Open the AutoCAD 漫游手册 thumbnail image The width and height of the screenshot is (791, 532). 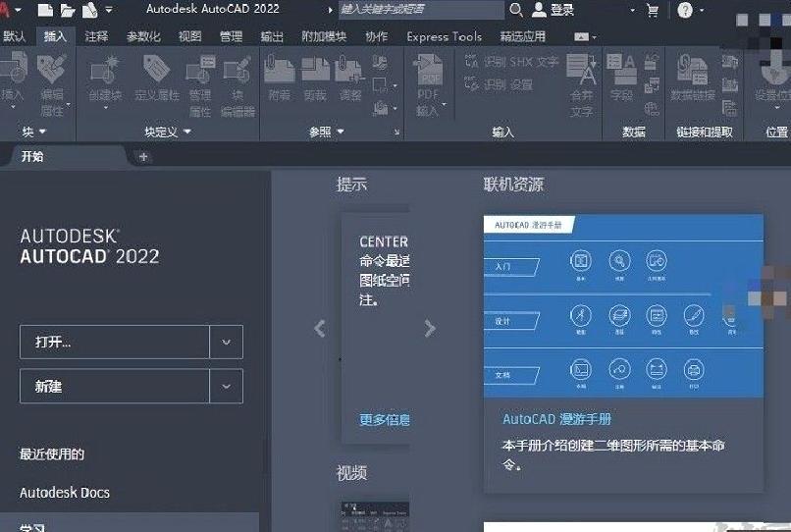(623, 306)
